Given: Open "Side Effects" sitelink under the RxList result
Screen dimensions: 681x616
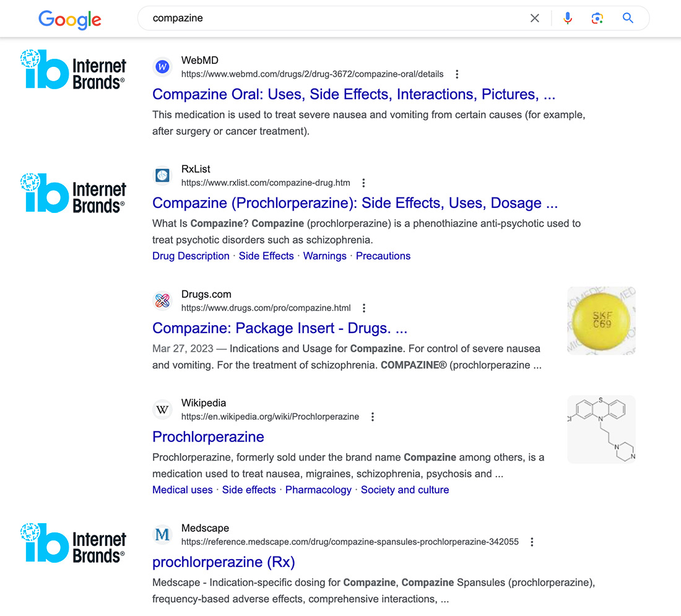Looking at the screenshot, I should [266, 256].
